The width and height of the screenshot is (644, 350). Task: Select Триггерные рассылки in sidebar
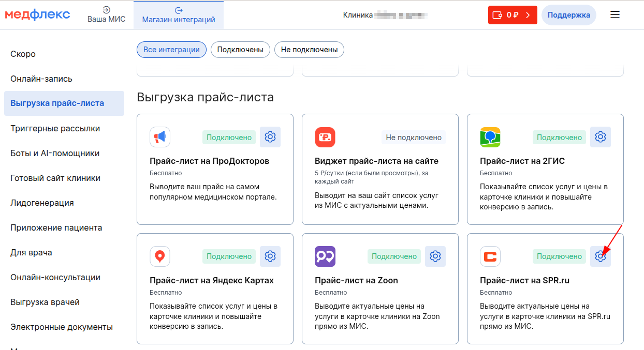click(55, 128)
